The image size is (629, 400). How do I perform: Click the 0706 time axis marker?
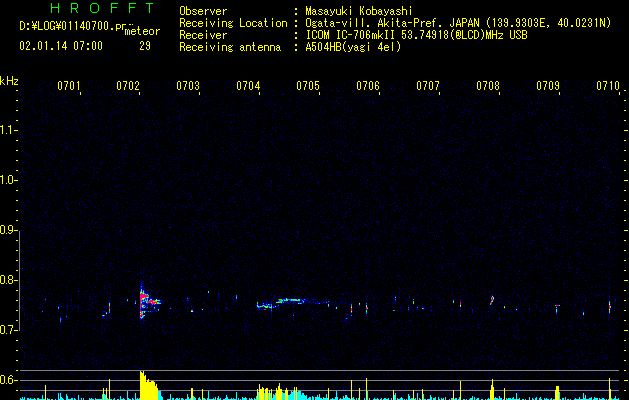point(368,86)
